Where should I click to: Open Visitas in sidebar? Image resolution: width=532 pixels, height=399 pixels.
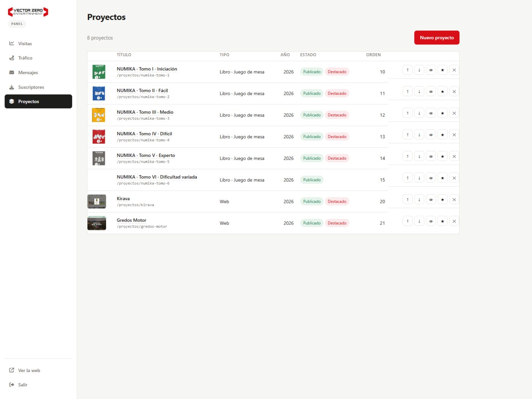tap(38, 44)
